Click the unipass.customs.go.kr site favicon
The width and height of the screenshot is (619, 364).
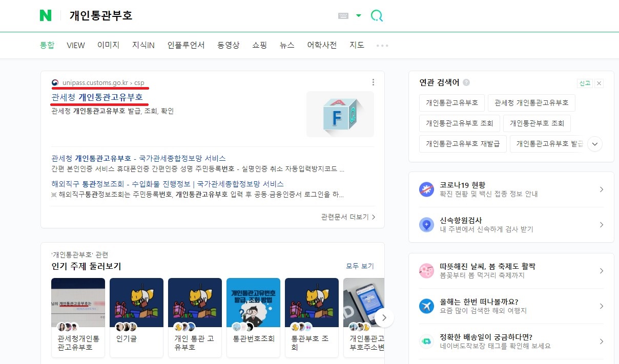55,82
